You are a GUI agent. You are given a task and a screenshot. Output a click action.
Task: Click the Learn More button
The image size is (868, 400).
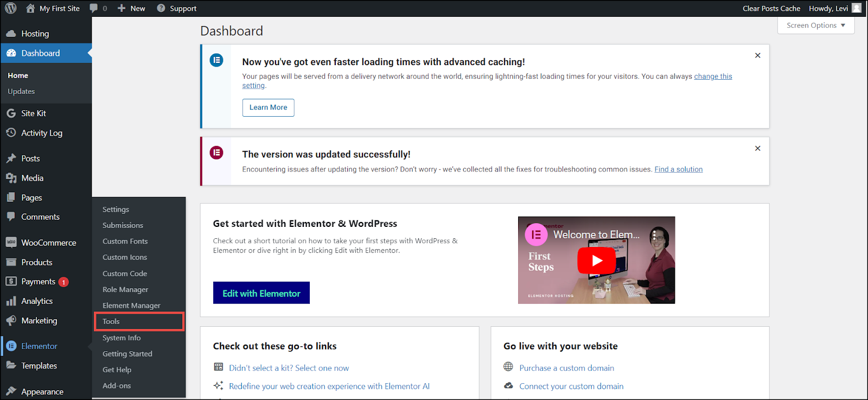(269, 107)
